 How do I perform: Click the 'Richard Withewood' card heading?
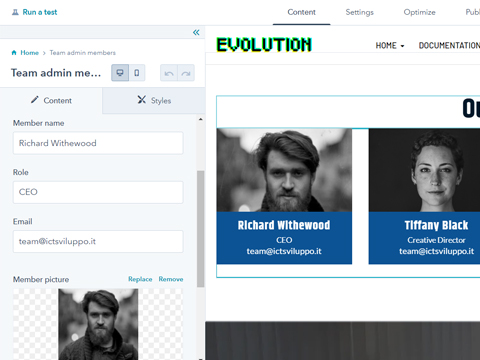pyautogui.click(x=284, y=225)
